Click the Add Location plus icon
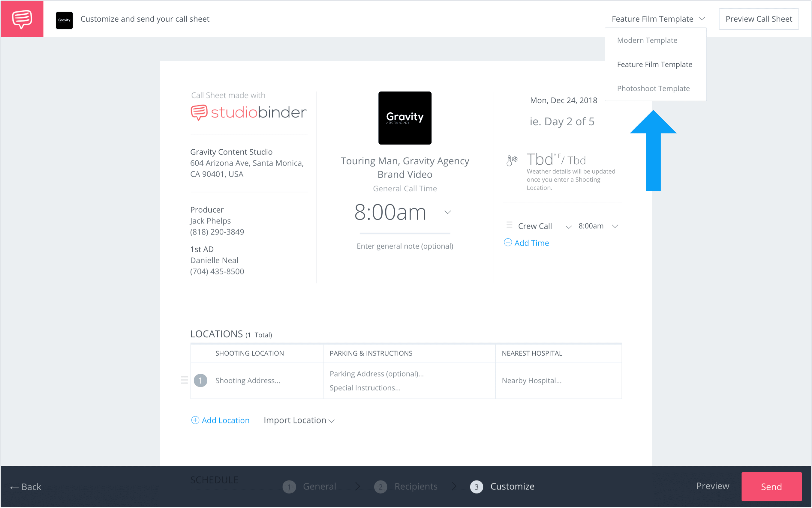This screenshot has width=812, height=508. tap(195, 420)
